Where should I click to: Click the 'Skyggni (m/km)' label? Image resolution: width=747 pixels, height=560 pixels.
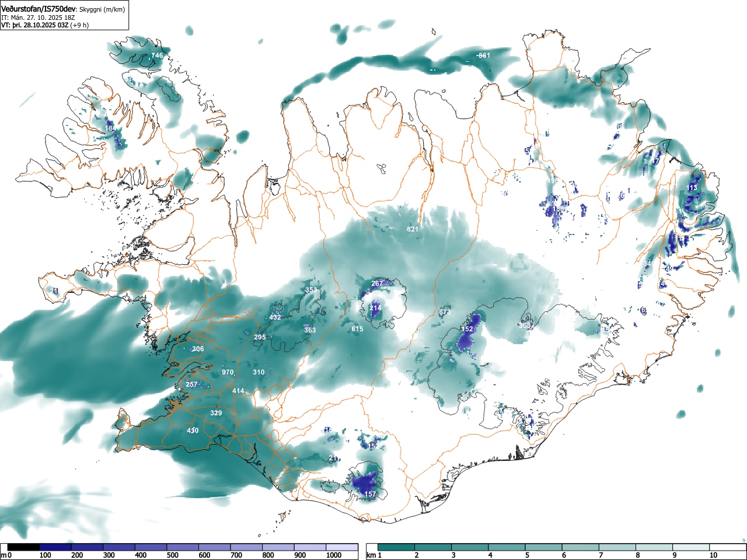pos(102,9)
